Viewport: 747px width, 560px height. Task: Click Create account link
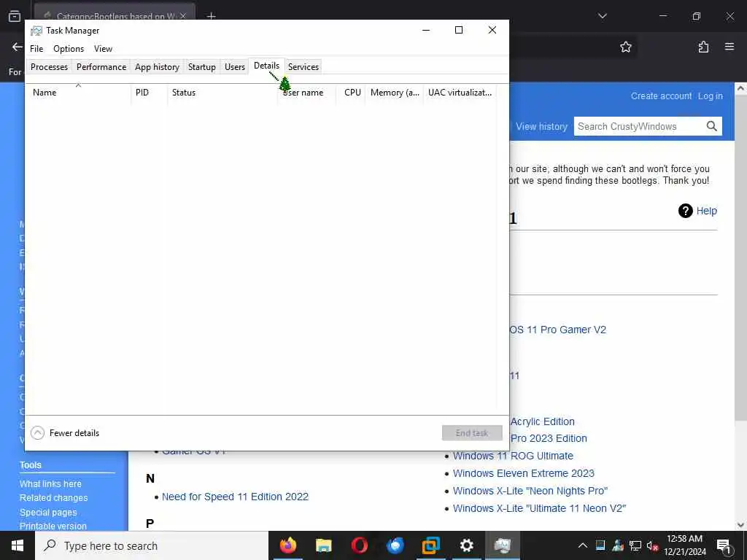pos(661,96)
